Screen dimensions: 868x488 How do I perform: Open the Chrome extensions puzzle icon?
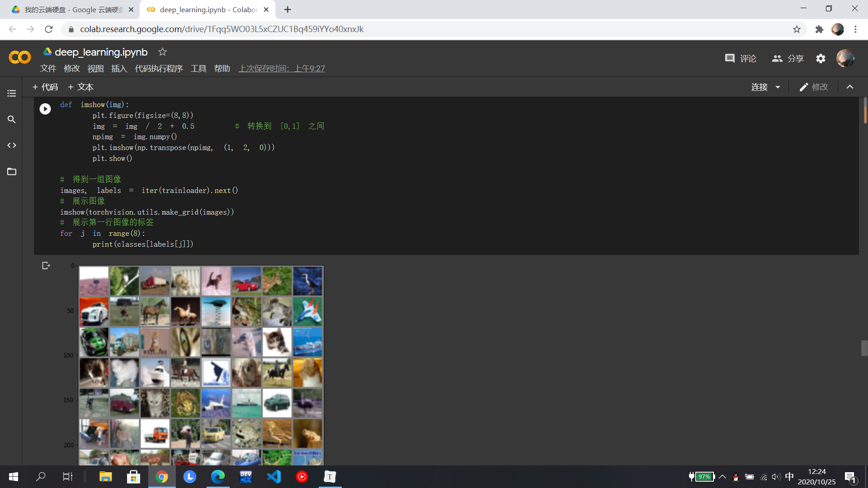[x=819, y=29]
